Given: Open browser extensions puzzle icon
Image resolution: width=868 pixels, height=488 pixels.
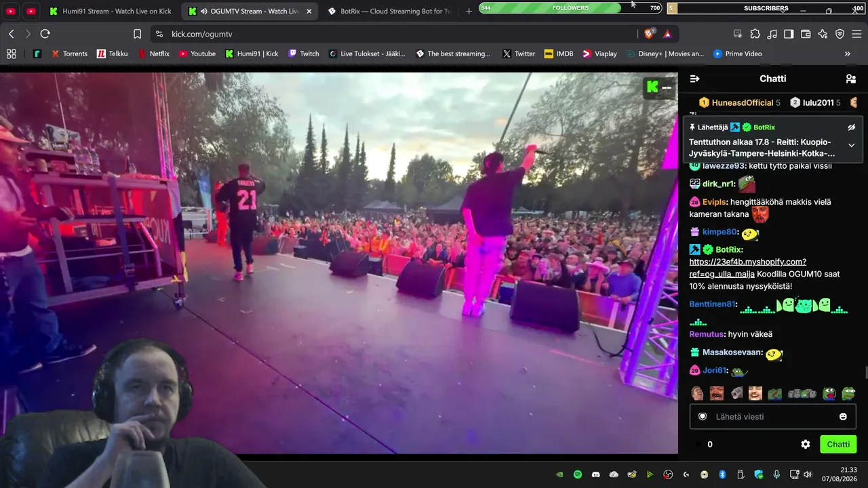Looking at the screenshot, I should pos(755,34).
